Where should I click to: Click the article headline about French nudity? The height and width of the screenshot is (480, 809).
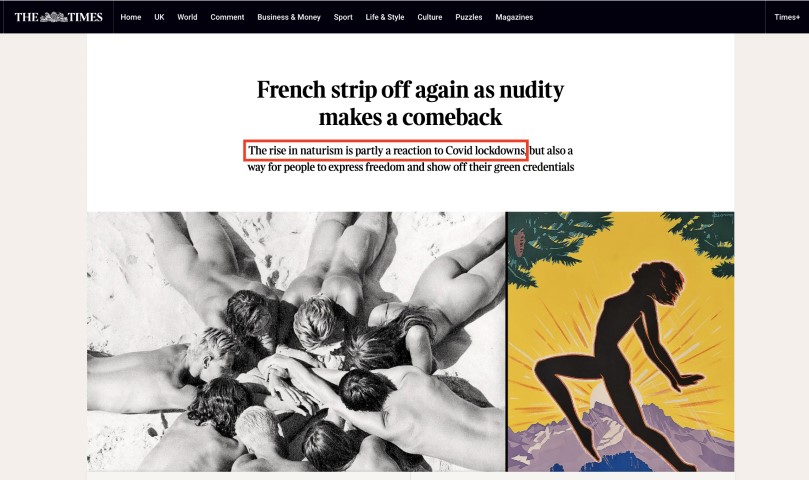411,103
